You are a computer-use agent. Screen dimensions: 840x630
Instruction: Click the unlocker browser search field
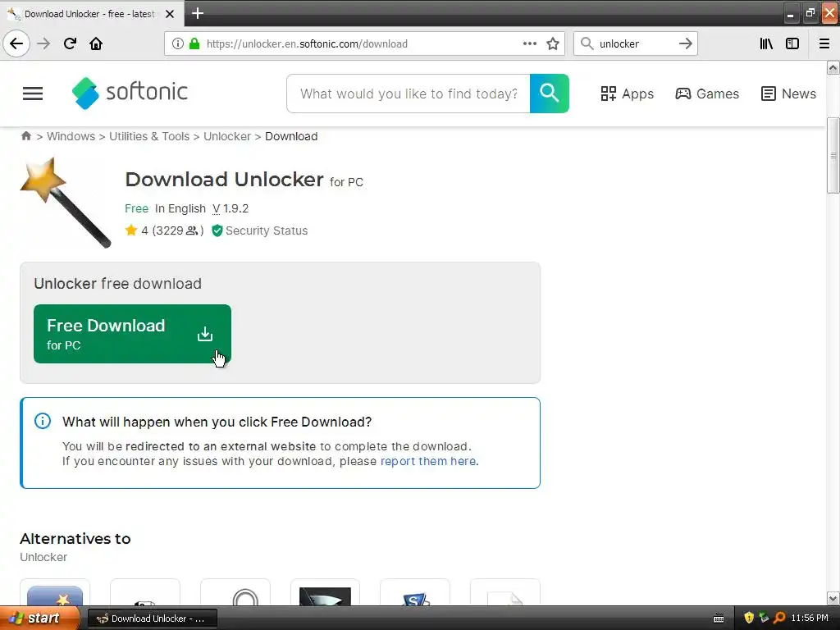(x=636, y=44)
